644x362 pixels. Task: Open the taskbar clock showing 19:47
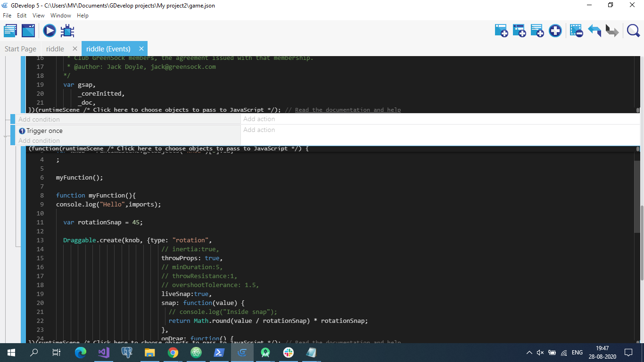coord(602,353)
